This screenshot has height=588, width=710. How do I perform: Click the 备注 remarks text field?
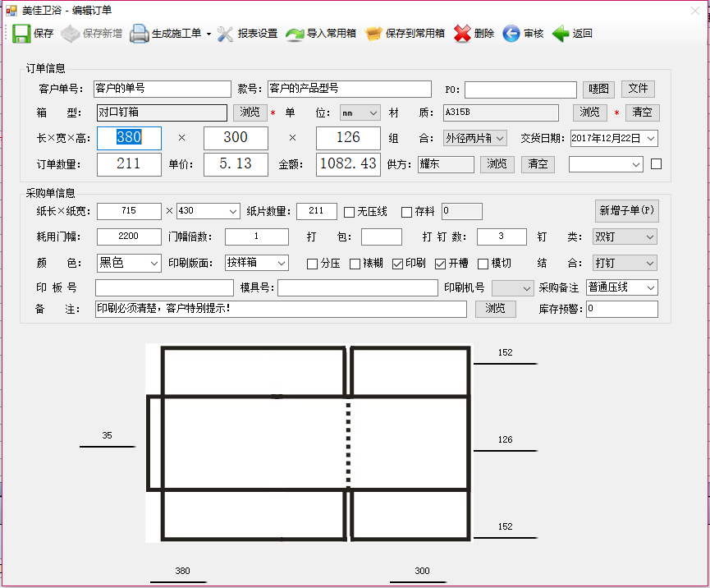[281, 309]
